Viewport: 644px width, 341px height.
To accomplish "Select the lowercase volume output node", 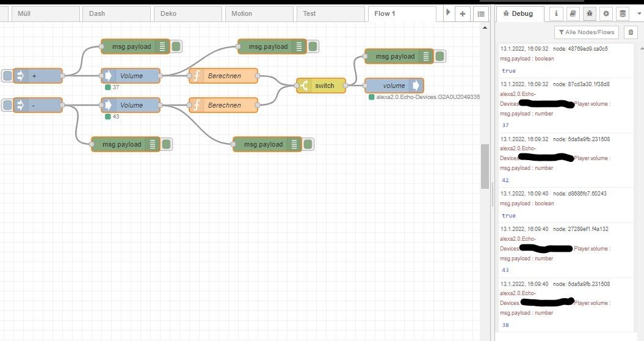I will click(394, 86).
